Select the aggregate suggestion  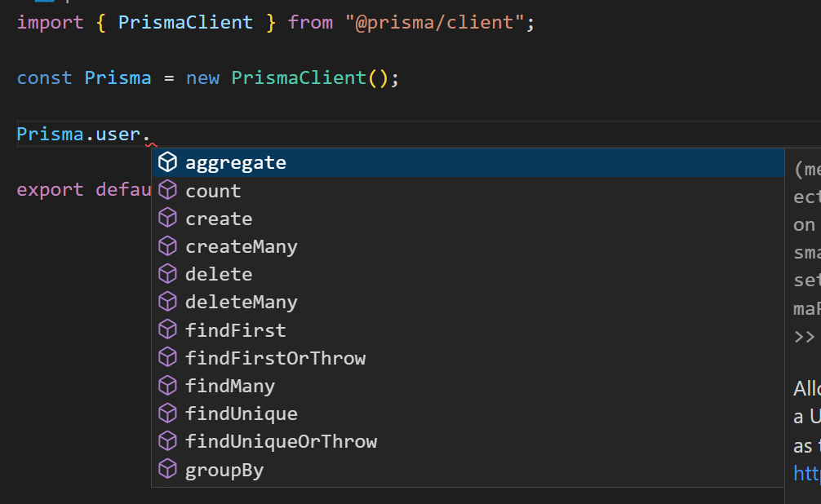coord(468,163)
